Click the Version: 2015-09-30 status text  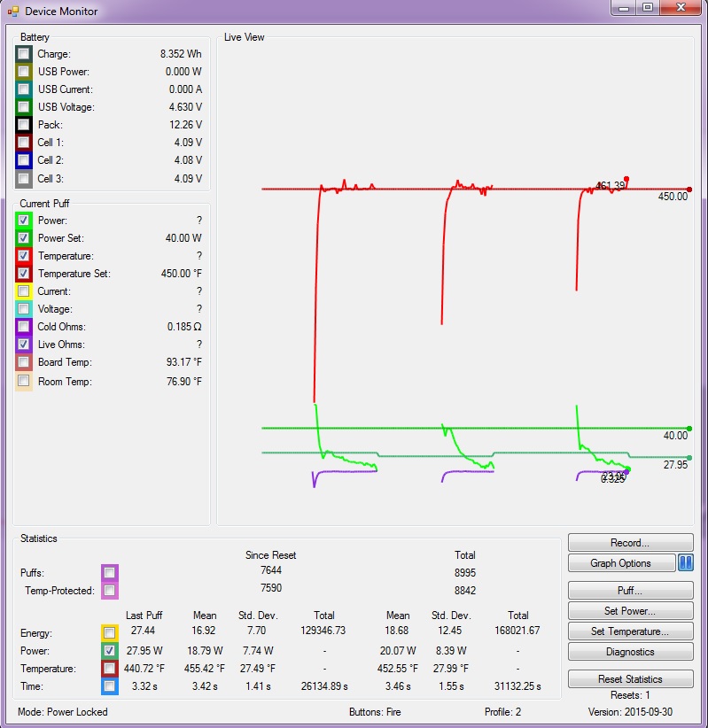coord(630,712)
